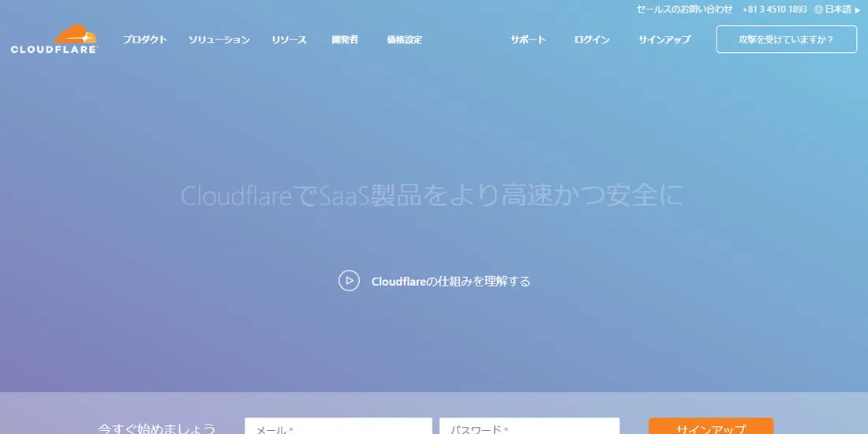Click the 攻撃を受けていますか？ button
This screenshot has height=434, width=868.
coord(787,39)
